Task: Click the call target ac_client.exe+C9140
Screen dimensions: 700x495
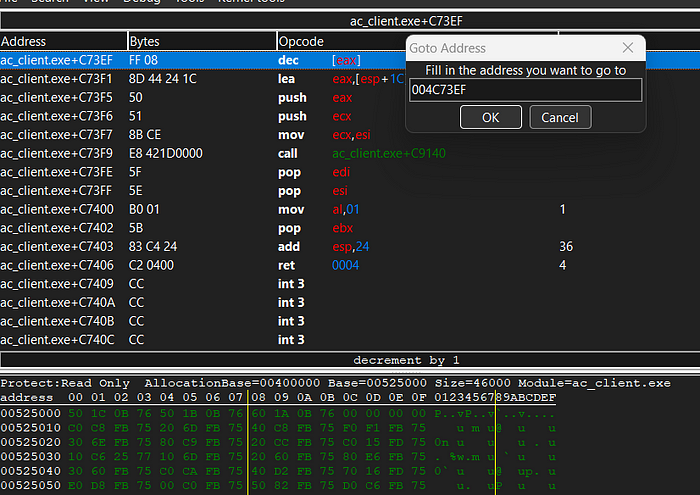Action: [389, 154]
